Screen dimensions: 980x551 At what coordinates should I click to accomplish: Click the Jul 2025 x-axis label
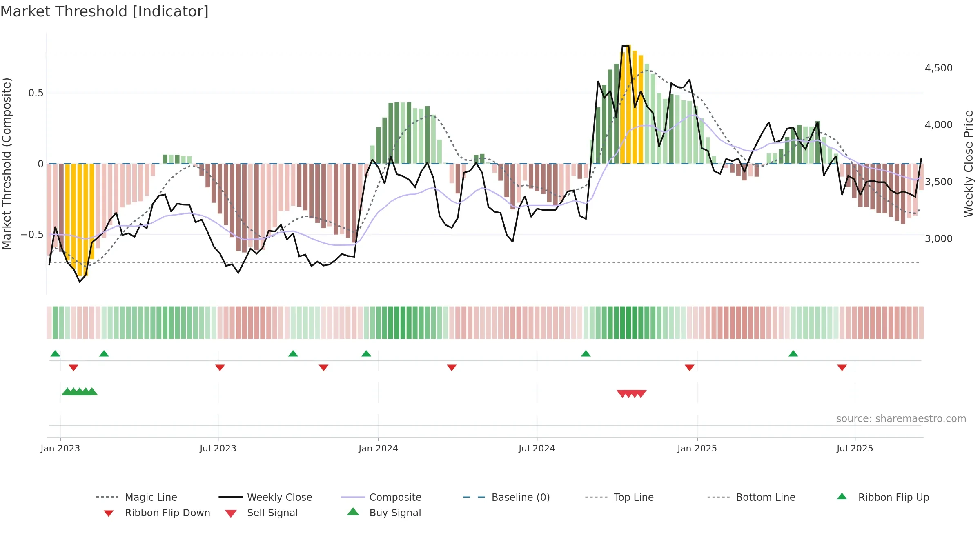pos(855,449)
